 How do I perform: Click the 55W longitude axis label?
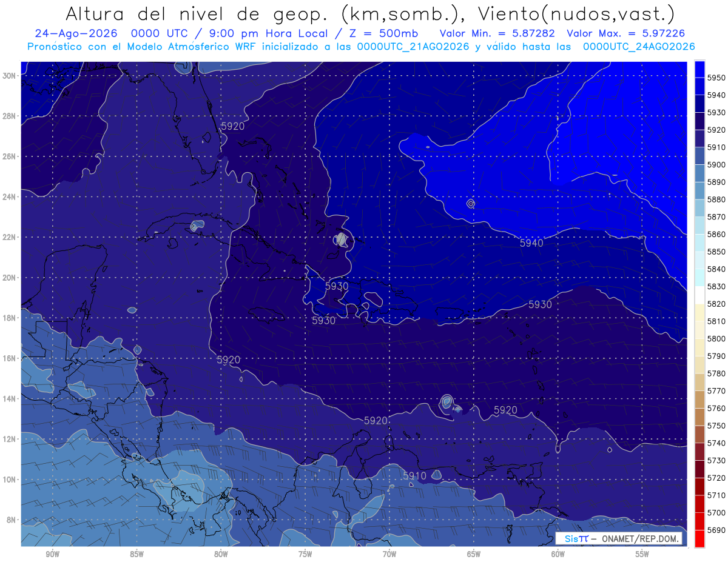642,554
